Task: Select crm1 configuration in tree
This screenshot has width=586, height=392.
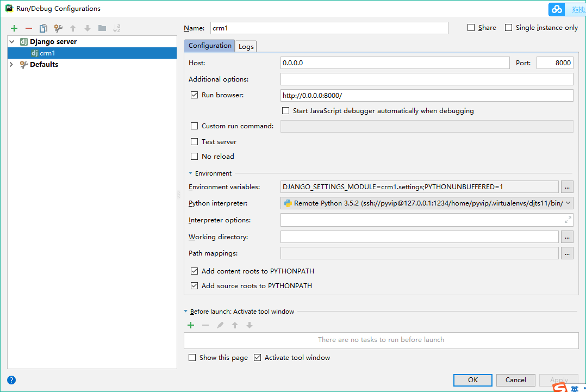Action: [x=92, y=53]
